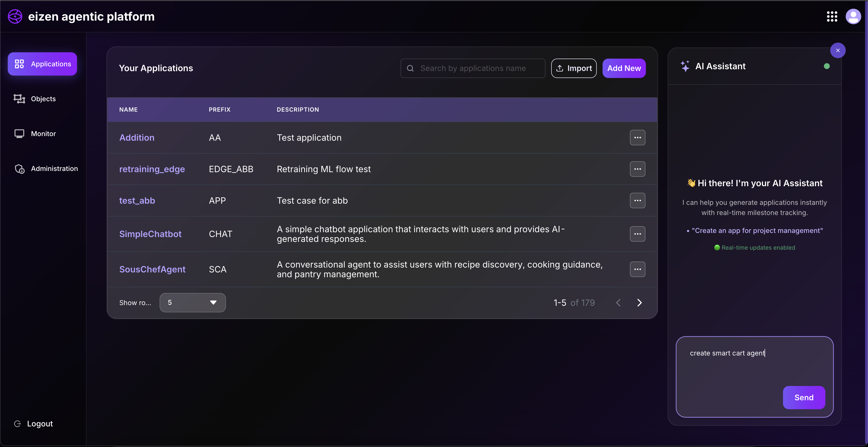Open the Administration section
This screenshot has width=868, height=447.
[54, 169]
